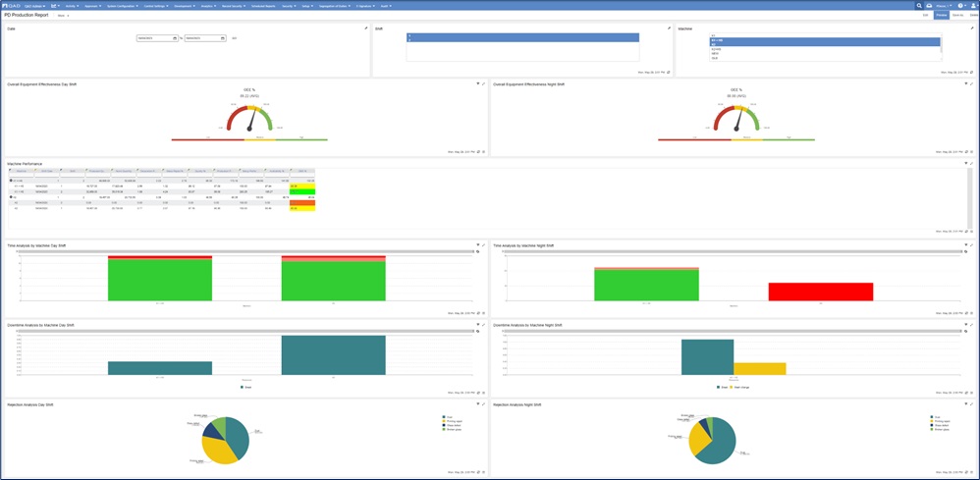Click edit pencil on Machine Performance panel

[971, 163]
